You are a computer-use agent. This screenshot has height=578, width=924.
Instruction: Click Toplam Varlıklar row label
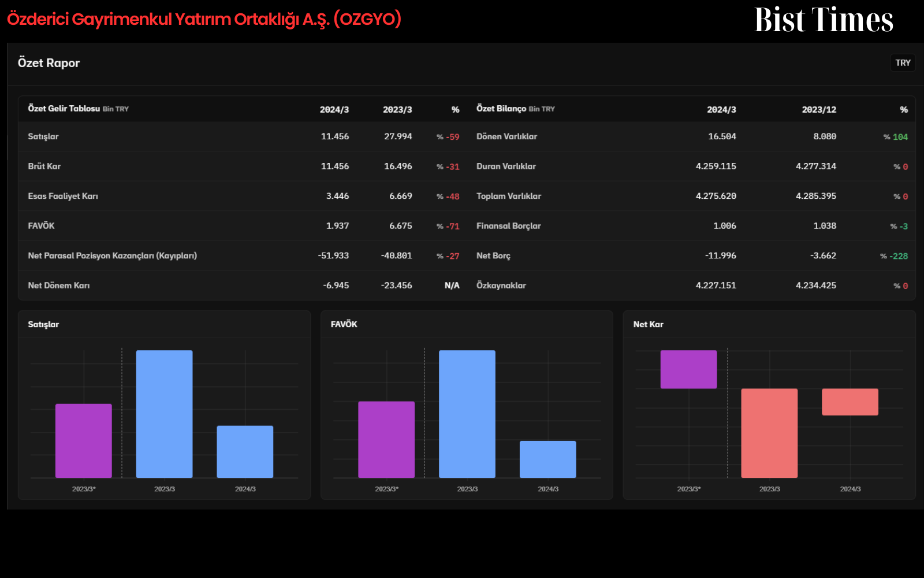point(509,196)
